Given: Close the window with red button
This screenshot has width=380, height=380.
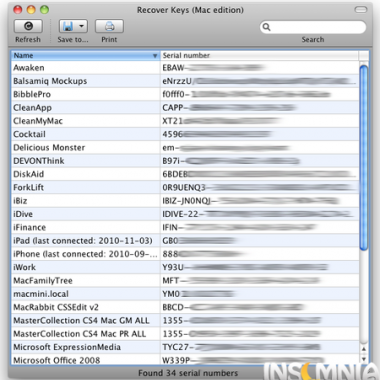Looking at the screenshot, I should coord(18,10).
